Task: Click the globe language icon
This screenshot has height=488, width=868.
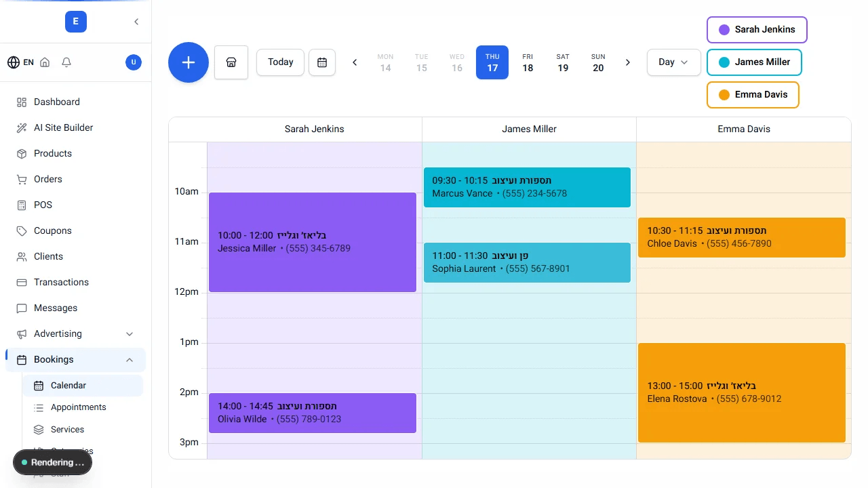Action: [14, 62]
